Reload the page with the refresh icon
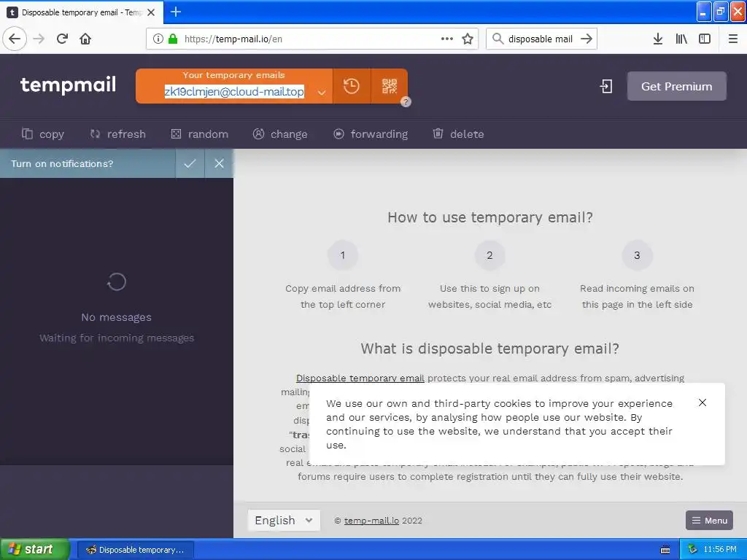 pyautogui.click(x=63, y=39)
